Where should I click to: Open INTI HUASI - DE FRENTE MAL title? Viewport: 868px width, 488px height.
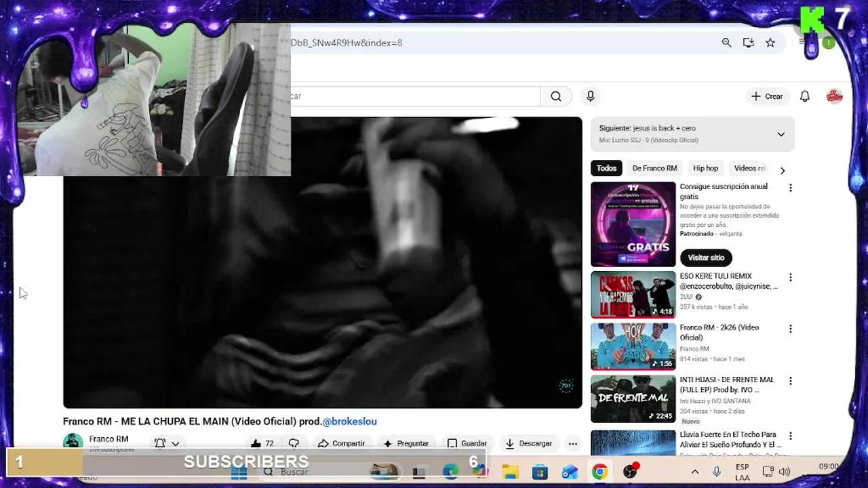[727, 384]
